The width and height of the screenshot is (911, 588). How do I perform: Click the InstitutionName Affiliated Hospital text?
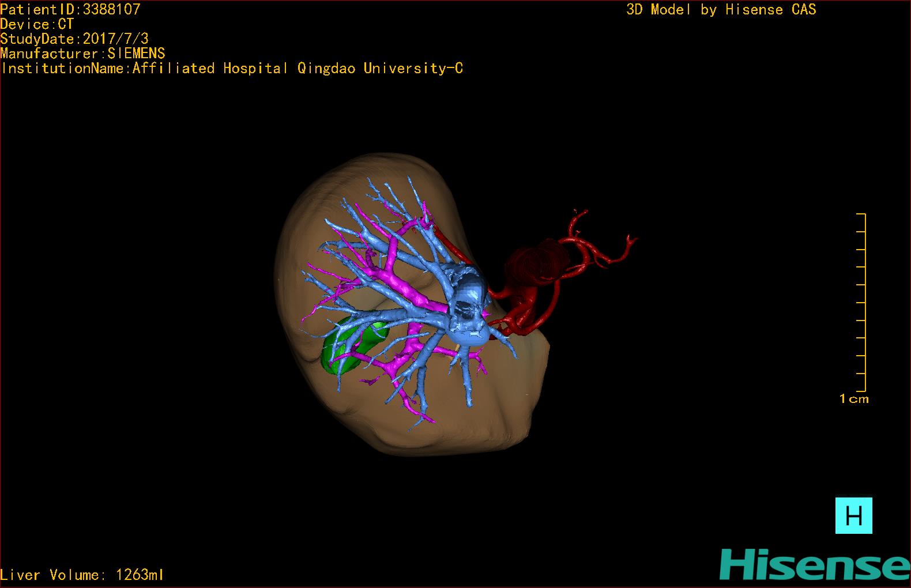232,69
